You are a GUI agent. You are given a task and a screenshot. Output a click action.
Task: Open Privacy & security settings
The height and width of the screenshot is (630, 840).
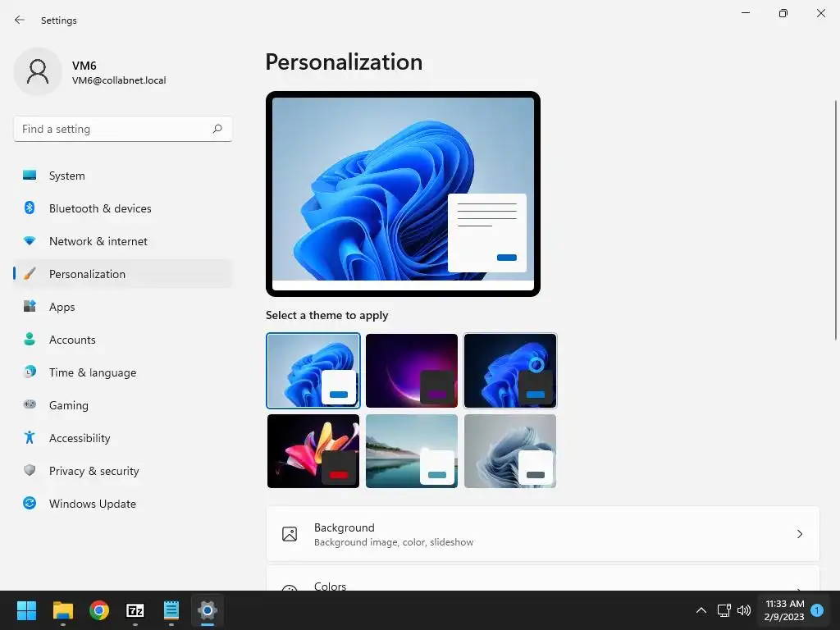pos(123,470)
